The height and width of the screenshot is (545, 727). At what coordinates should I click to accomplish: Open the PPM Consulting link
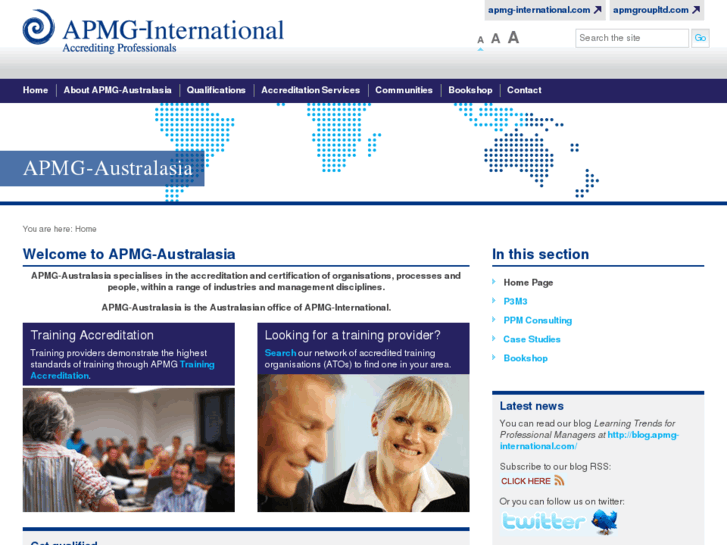tap(537, 321)
